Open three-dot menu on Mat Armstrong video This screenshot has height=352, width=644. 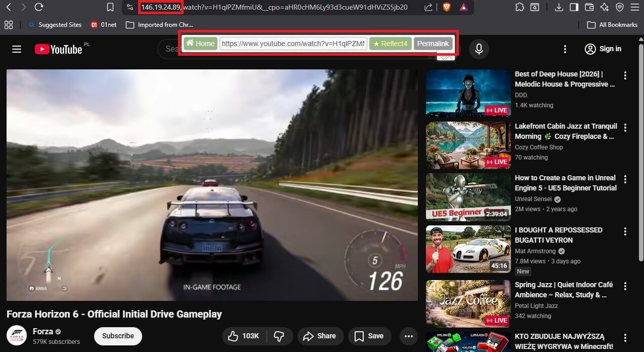click(626, 231)
